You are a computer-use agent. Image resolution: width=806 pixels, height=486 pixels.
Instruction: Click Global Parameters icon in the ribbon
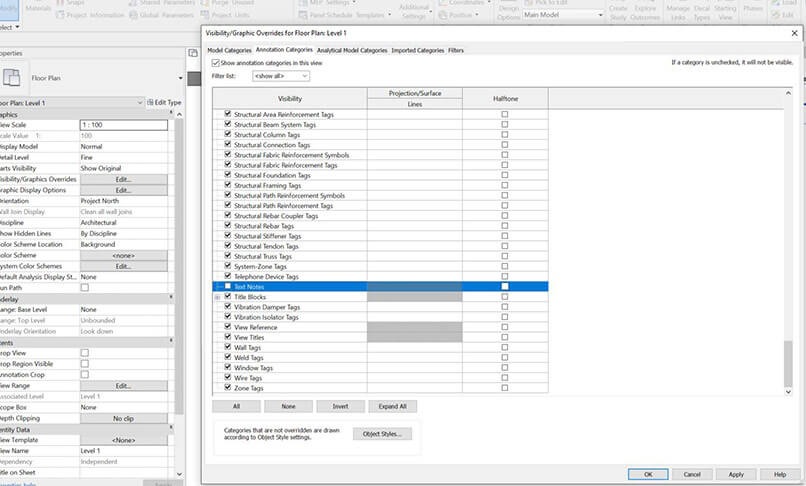point(134,15)
